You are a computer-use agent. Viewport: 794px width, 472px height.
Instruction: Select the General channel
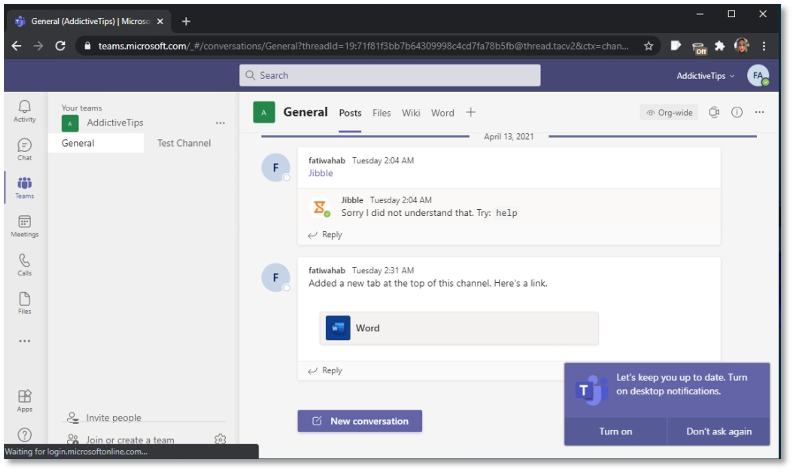pos(96,143)
